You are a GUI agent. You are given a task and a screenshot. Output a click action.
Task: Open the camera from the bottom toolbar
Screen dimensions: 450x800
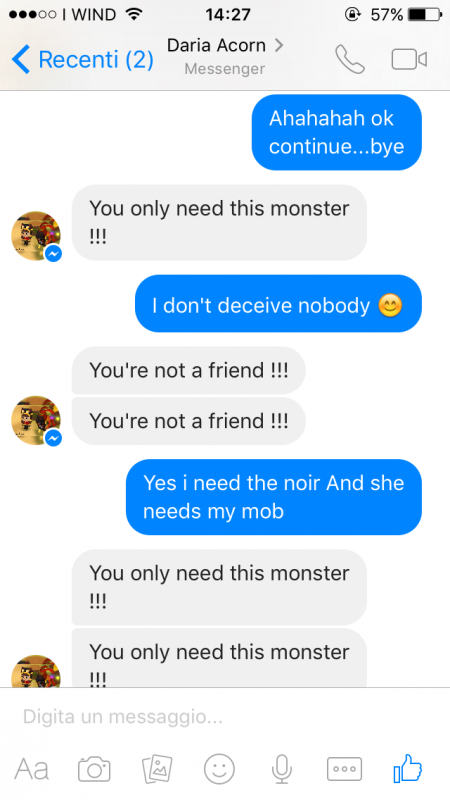(94, 769)
